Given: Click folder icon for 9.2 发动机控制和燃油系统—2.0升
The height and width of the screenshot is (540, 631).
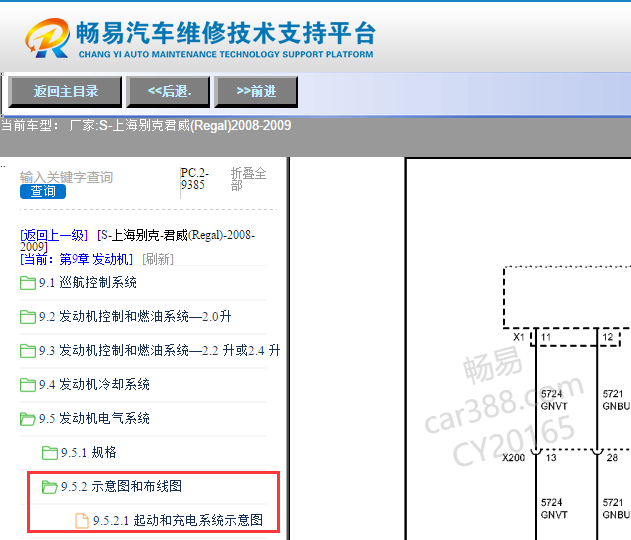Looking at the screenshot, I should (28, 317).
